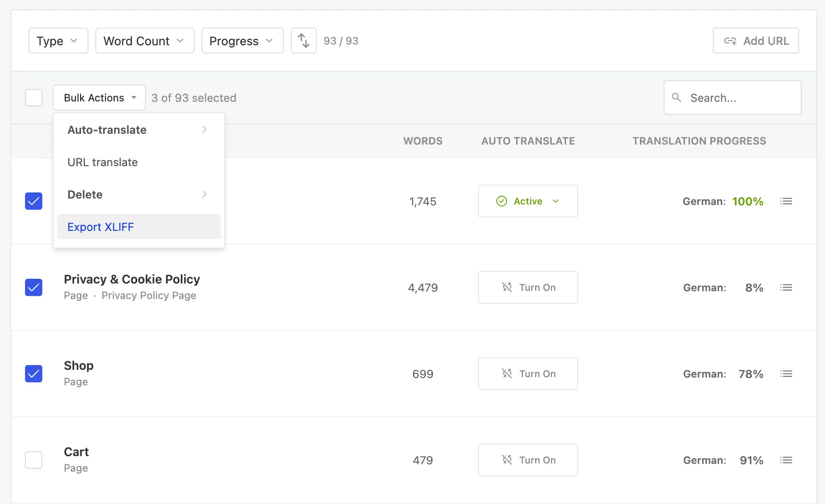Open the Type filter dropdown
825x504 pixels.
(58, 41)
